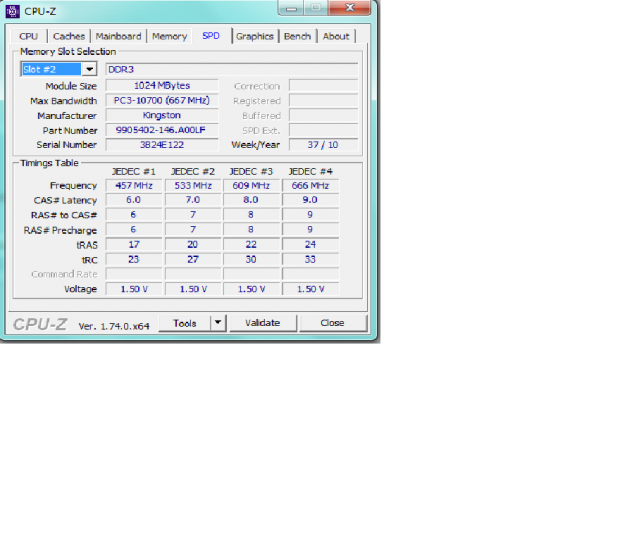Switch to the Memory tab
The image size is (620, 552).
point(169,36)
